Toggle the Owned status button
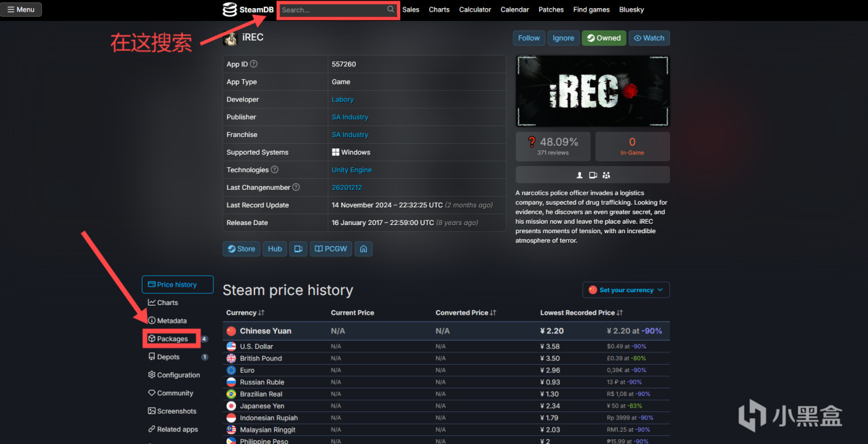The image size is (868, 444). pyautogui.click(x=604, y=38)
